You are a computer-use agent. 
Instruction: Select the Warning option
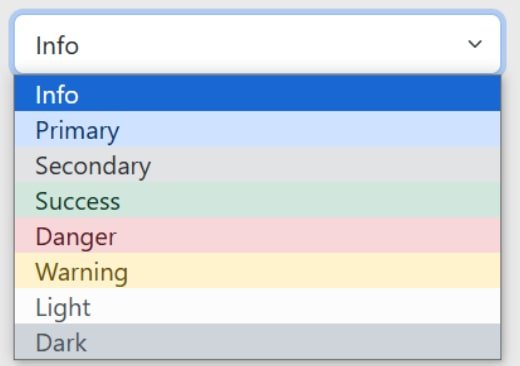tap(257, 270)
